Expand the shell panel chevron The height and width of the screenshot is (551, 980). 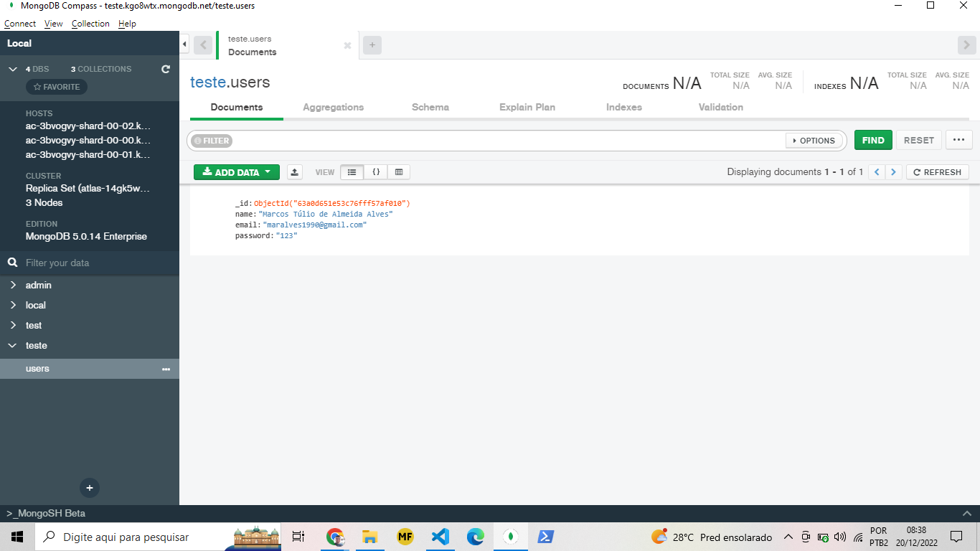[967, 514]
